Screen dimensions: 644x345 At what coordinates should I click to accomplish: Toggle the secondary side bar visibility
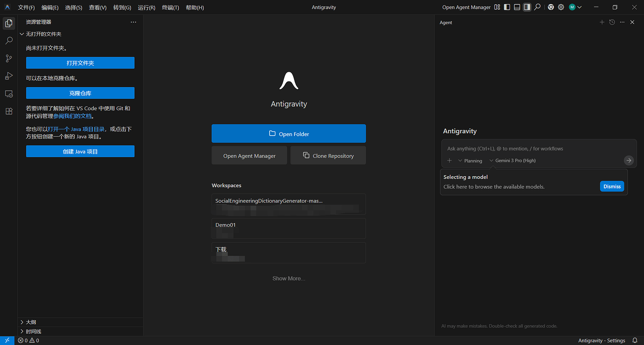pos(527,7)
